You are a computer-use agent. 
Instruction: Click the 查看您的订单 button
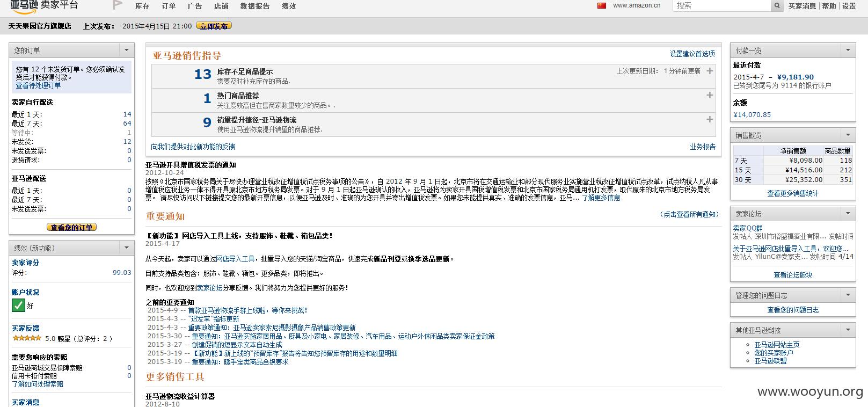[71, 227]
